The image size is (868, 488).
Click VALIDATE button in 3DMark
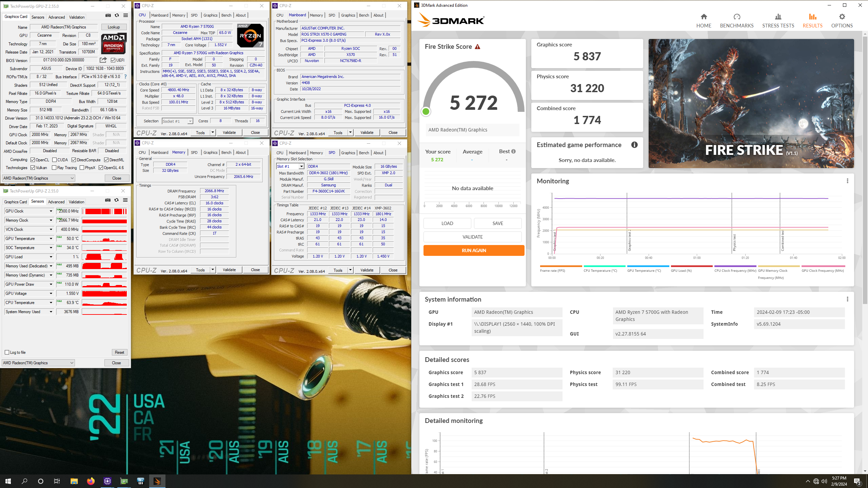click(472, 237)
